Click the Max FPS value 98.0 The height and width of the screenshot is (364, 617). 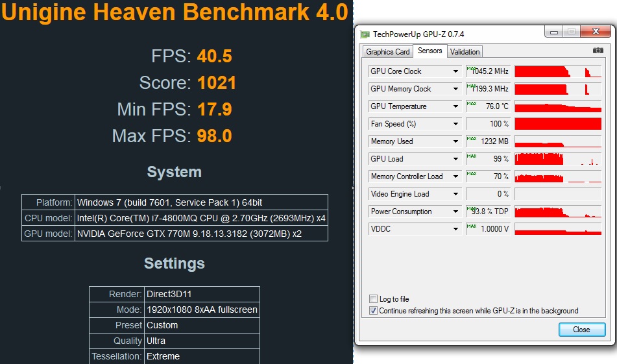point(215,136)
